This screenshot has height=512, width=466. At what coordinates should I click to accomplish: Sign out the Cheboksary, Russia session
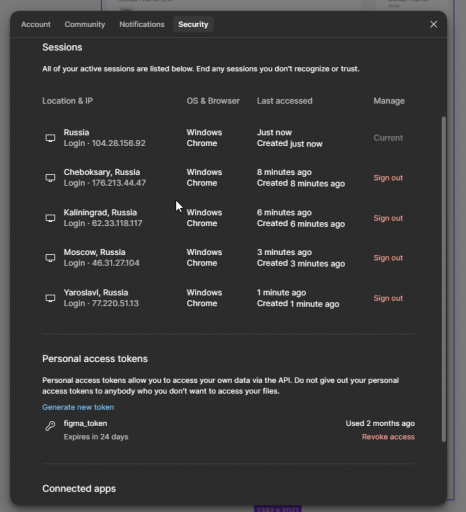(x=388, y=178)
